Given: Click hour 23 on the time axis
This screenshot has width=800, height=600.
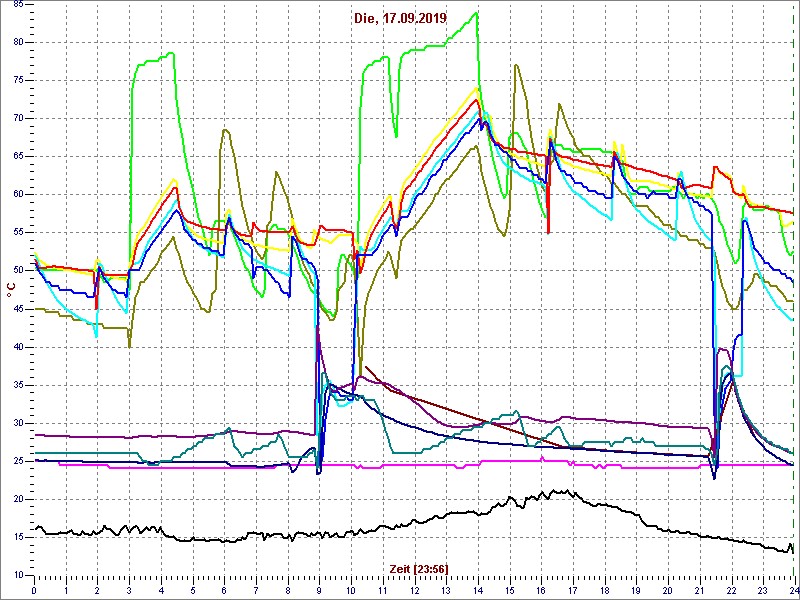Looking at the screenshot, I should (762, 591).
